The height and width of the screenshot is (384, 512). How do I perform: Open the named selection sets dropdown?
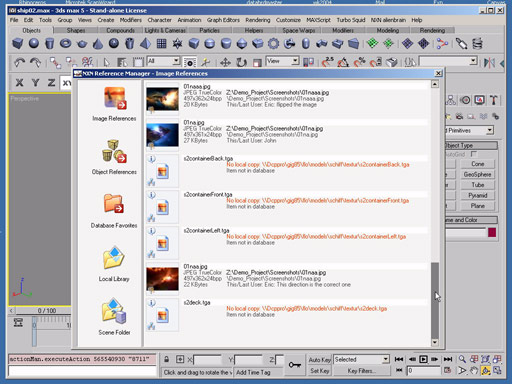coord(448,61)
